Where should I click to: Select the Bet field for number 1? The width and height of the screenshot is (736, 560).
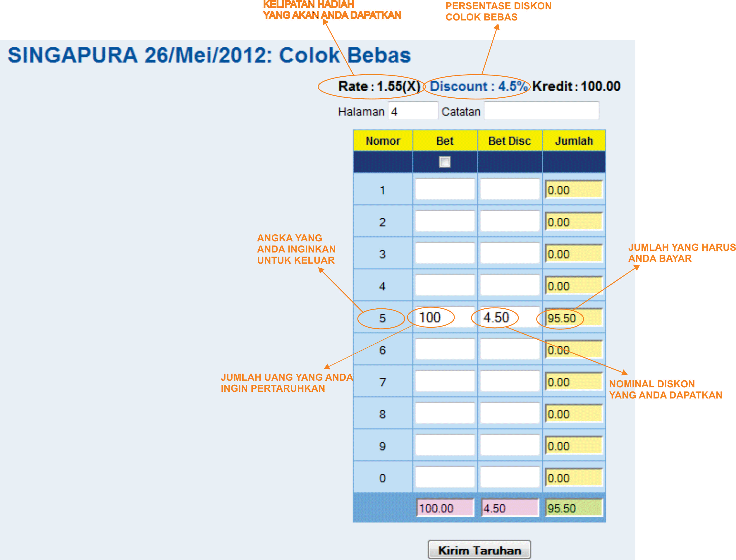(x=445, y=189)
